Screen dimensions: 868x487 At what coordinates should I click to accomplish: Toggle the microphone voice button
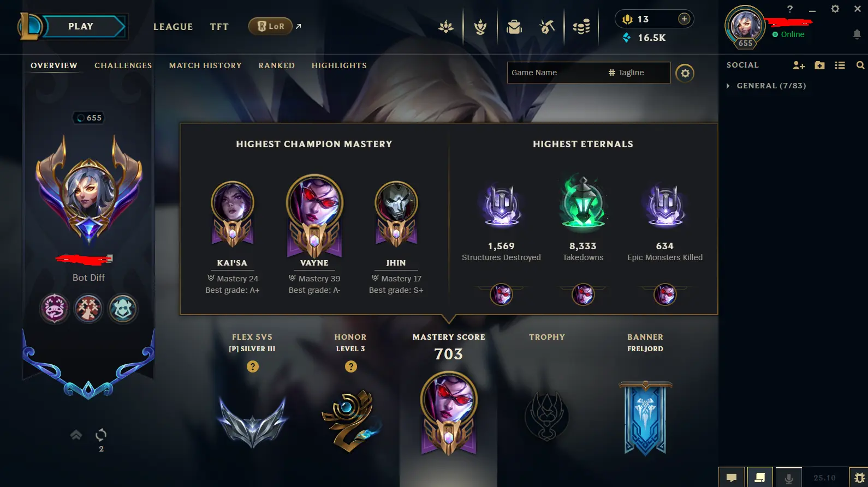pyautogui.click(x=789, y=478)
